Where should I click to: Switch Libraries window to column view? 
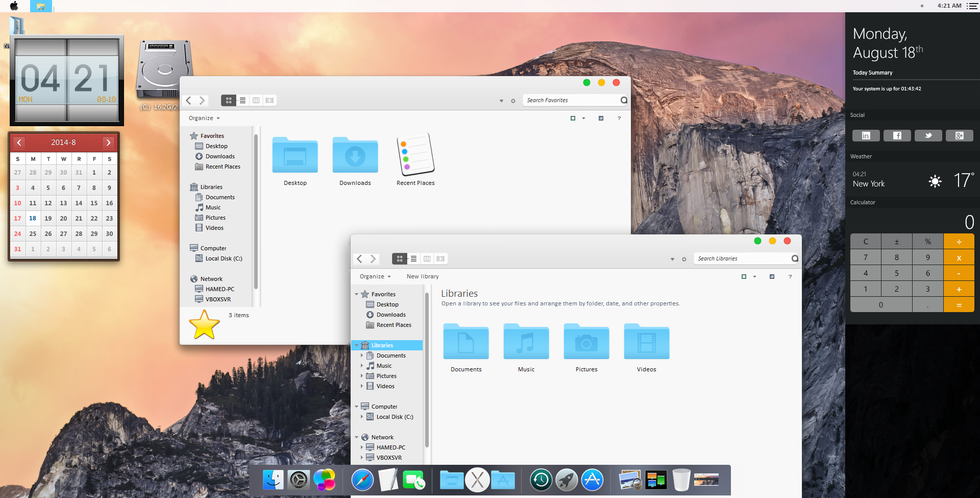coord(427,259)
